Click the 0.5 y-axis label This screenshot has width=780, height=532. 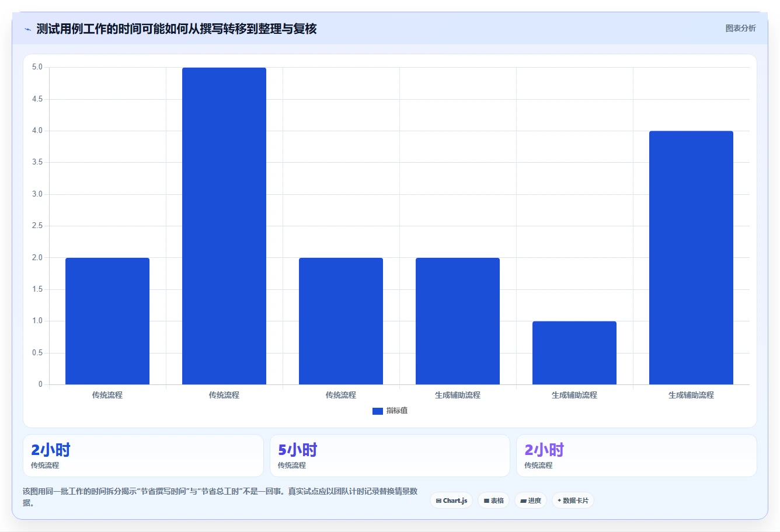point(37,353)
